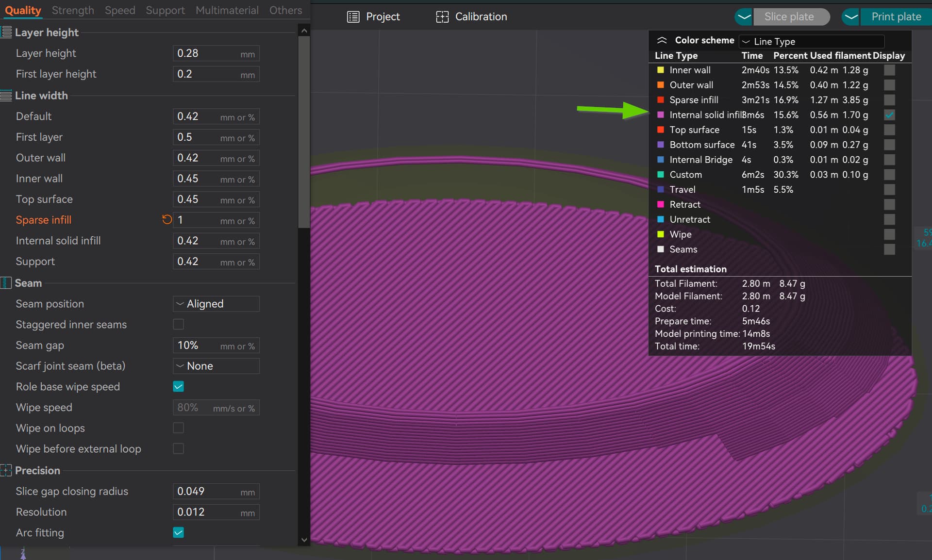
Task: Click the Calibration target icon
Action: pyautogui.click(x=442, y=17)
